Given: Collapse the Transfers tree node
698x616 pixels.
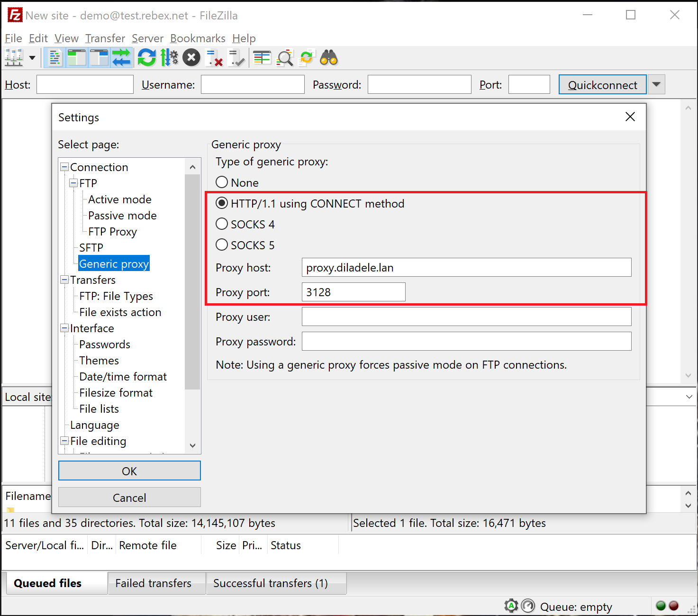Looking at the screenshot, I should [65, 280].
